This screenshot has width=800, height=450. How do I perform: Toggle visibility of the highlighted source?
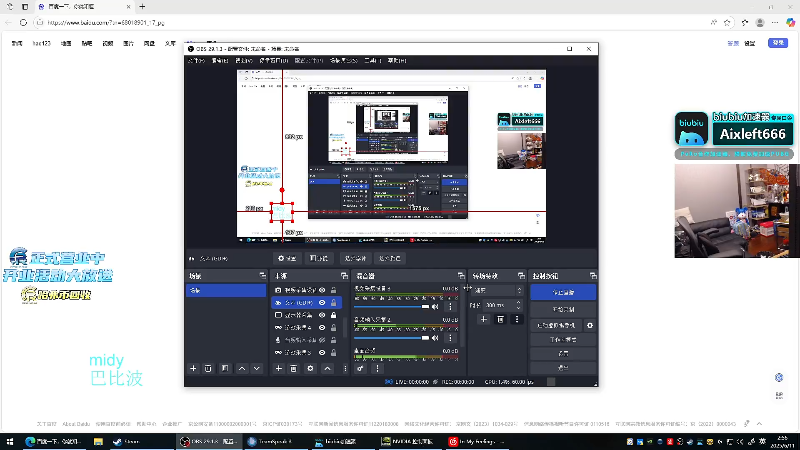coord(322,303)
